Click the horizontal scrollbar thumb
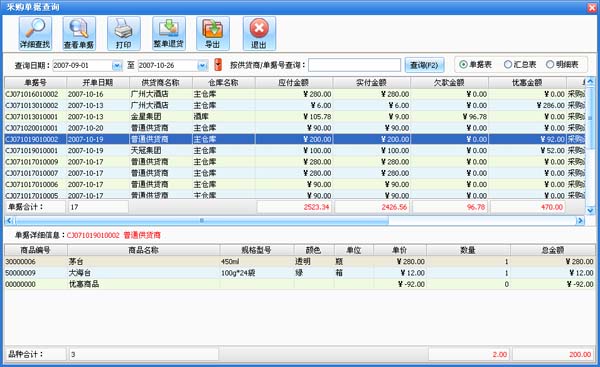 (202, 220)
